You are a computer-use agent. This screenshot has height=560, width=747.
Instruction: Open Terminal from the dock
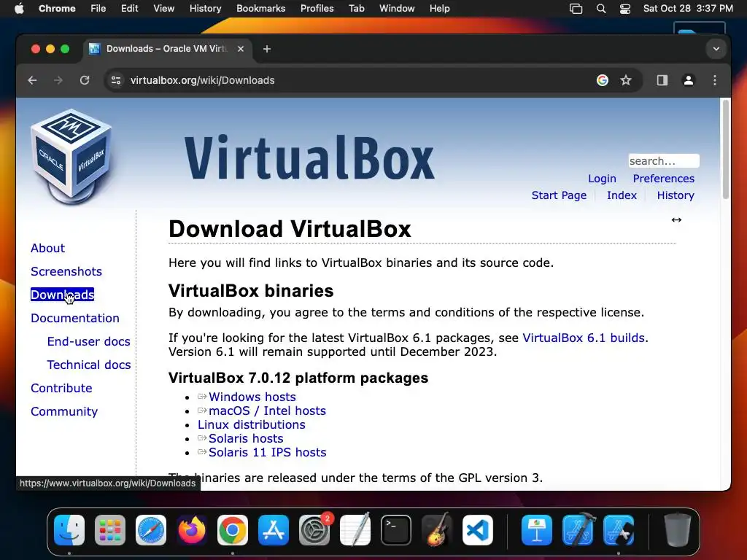click(396, 530)
